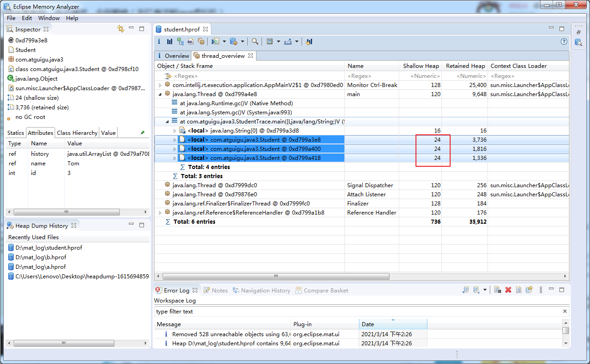
Task: Collapse the java.lang.Thread main row
Action: point(160,94)
